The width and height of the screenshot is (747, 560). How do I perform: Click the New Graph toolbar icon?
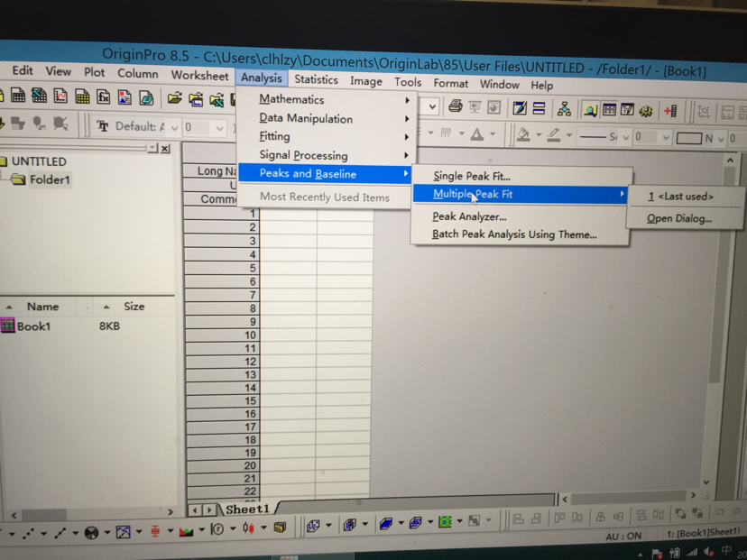point(60,96)
